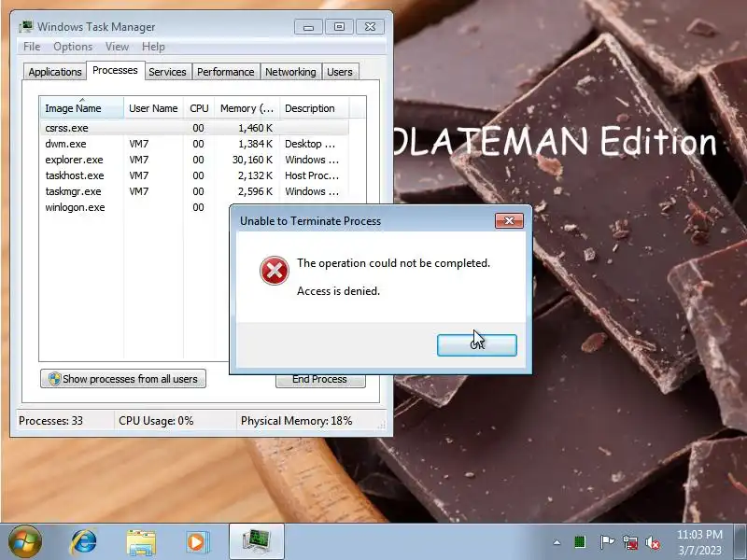747x560 pixels.
Task: Select the Processes tab
Action: tap(115, 71)
